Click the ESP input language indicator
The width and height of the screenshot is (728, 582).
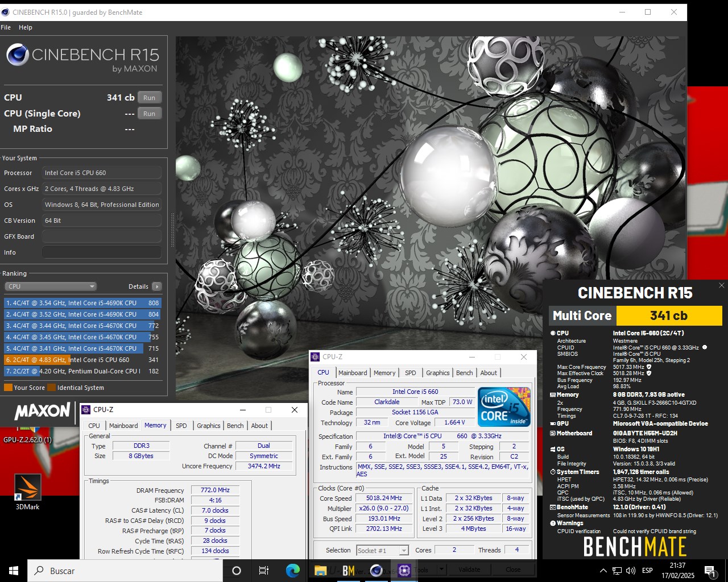[647, 571]
